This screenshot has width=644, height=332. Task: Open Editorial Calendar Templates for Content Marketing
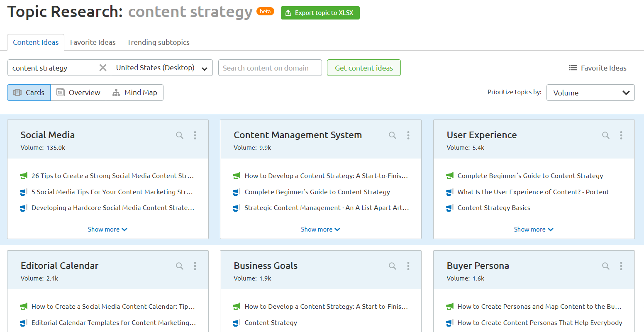tap(114, 323)
